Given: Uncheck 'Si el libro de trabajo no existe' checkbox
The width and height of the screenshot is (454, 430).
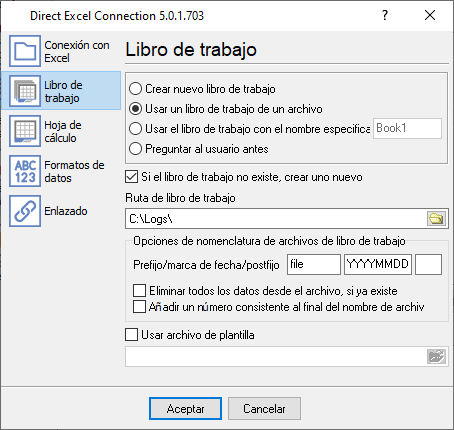Looking at the screenshot, I should click(131, 177).
